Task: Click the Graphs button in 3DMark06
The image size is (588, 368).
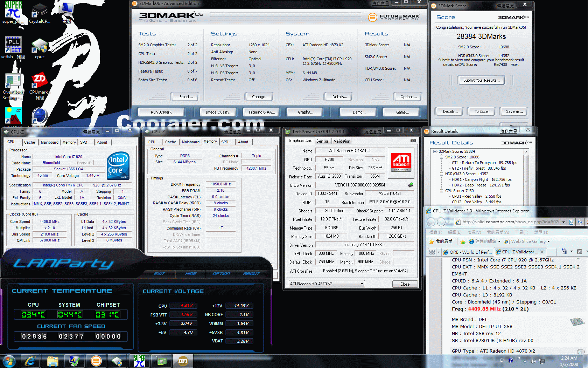Action: click(x=305, y=112)
